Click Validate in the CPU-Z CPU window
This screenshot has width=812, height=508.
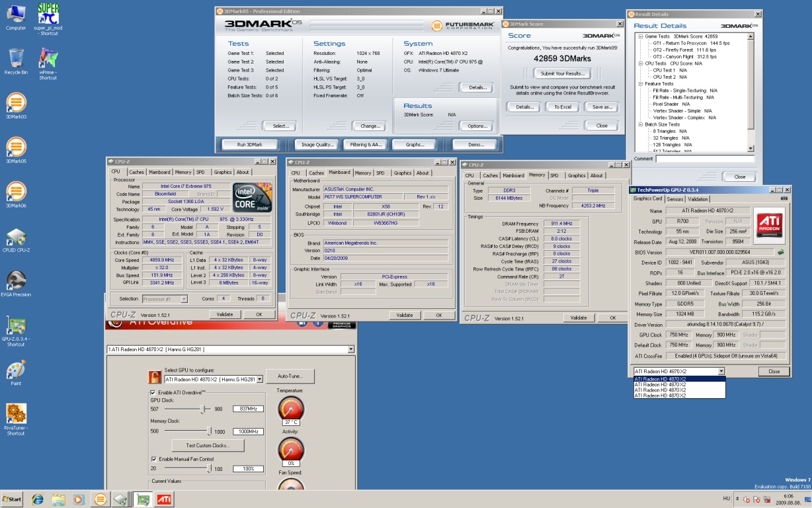pos(225,314)
